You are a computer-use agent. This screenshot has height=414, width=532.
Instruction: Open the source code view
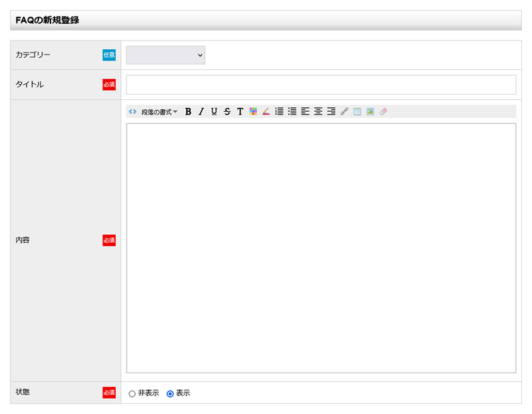click(x=132, y=111)
